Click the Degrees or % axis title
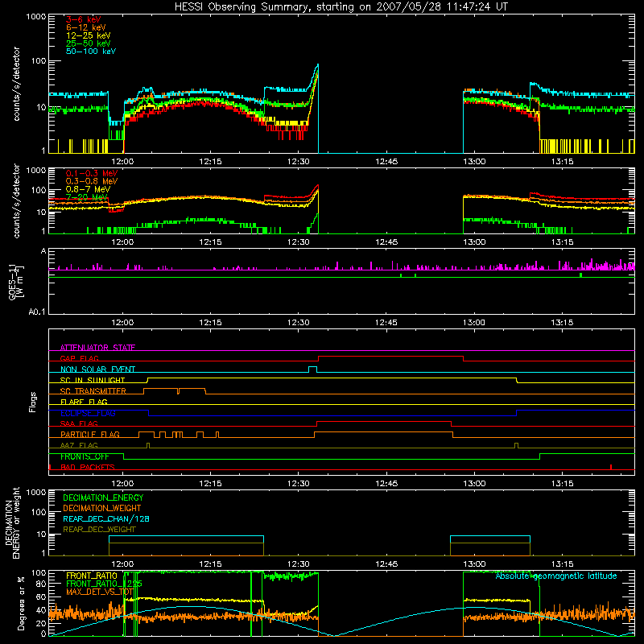Viewport: 644px width, 644px height. coord(21,604)
